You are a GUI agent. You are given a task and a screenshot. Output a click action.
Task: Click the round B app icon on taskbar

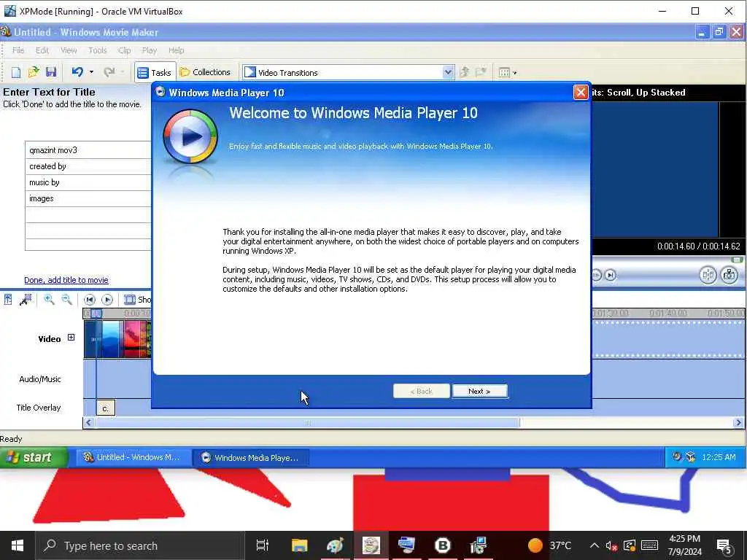point(443,545)
